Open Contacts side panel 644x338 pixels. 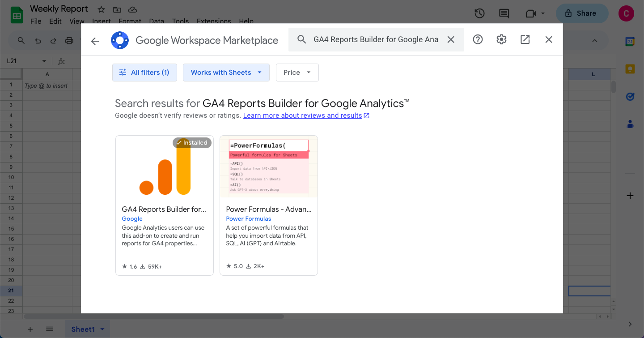[630, 124]
